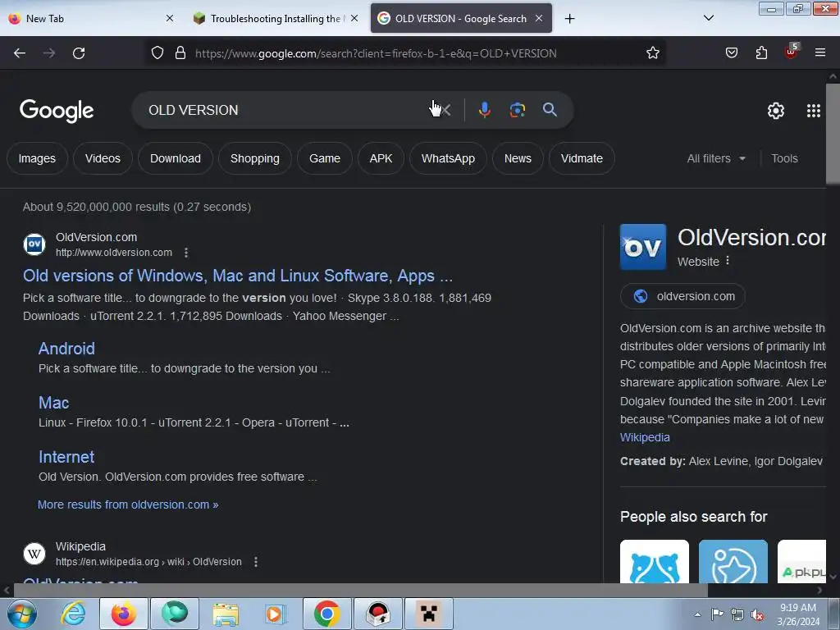Filter results by Videos
The height and width of the screenshot is (630, 840).
(x=103, y=158)
